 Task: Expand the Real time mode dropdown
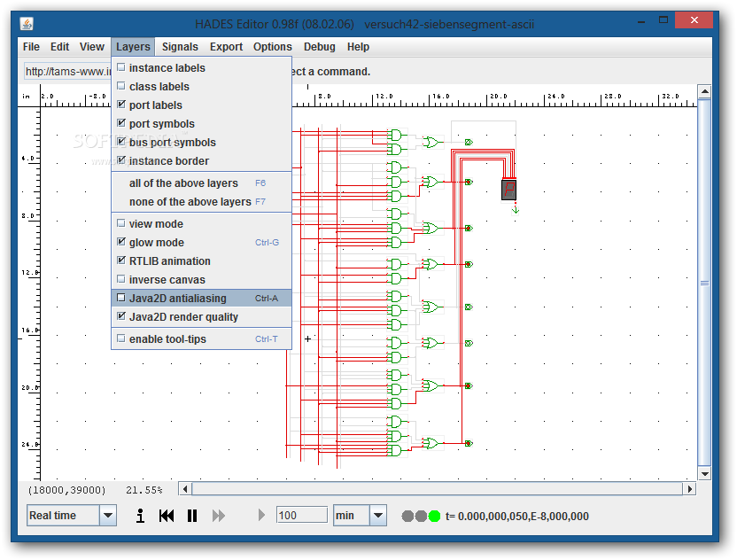click(108, 516)
